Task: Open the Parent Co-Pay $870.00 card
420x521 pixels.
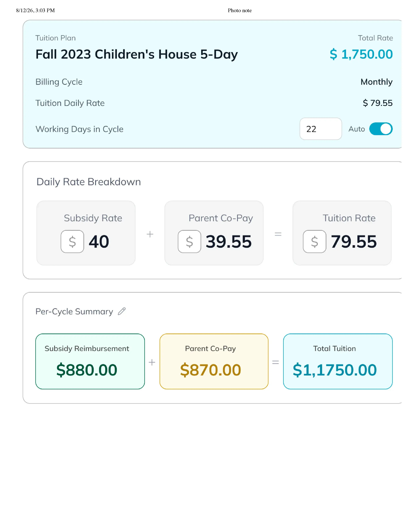Action: tap(214, 361)
